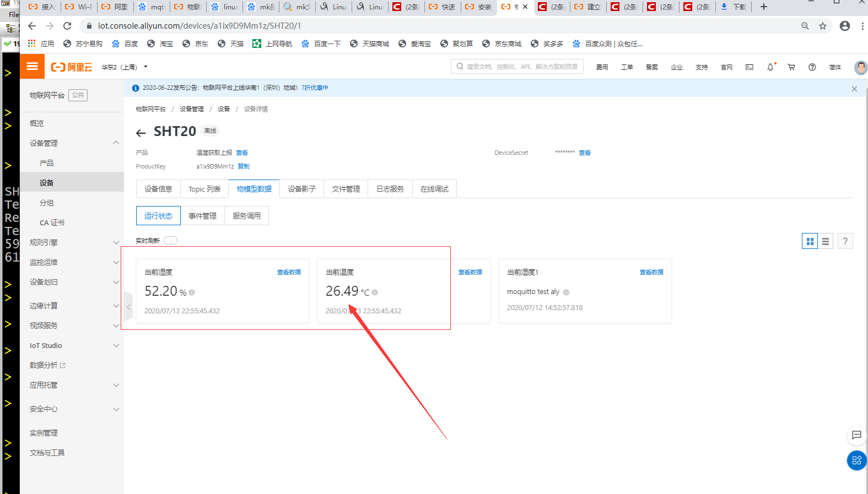
Task: Select the 服务调用 sub-tab
Action: click(246, 216)
